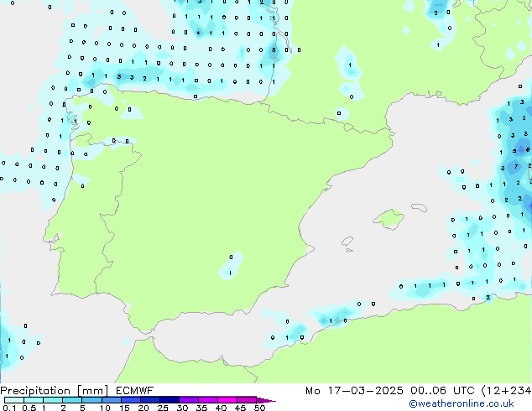
Task: Click the Ibiza island outline
Action: (x=347, y=242)
